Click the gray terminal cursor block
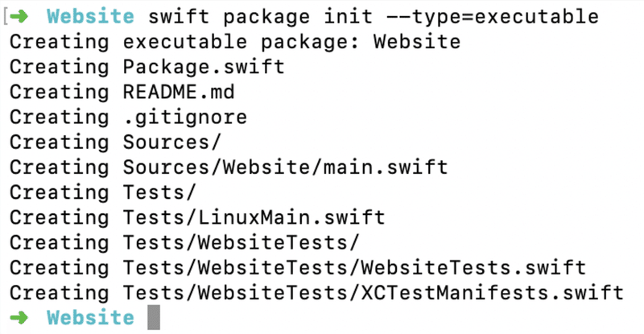This screenshot has width=644, height=334. [x=154, y=317]
